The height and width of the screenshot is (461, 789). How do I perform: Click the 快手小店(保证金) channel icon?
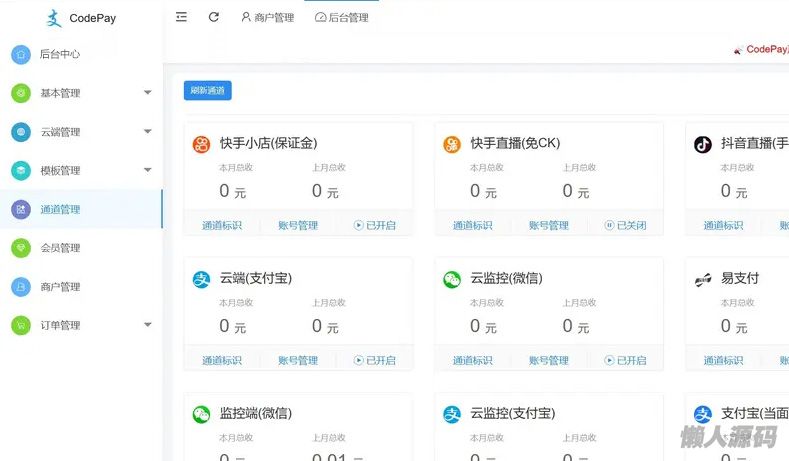click(201, 144)
